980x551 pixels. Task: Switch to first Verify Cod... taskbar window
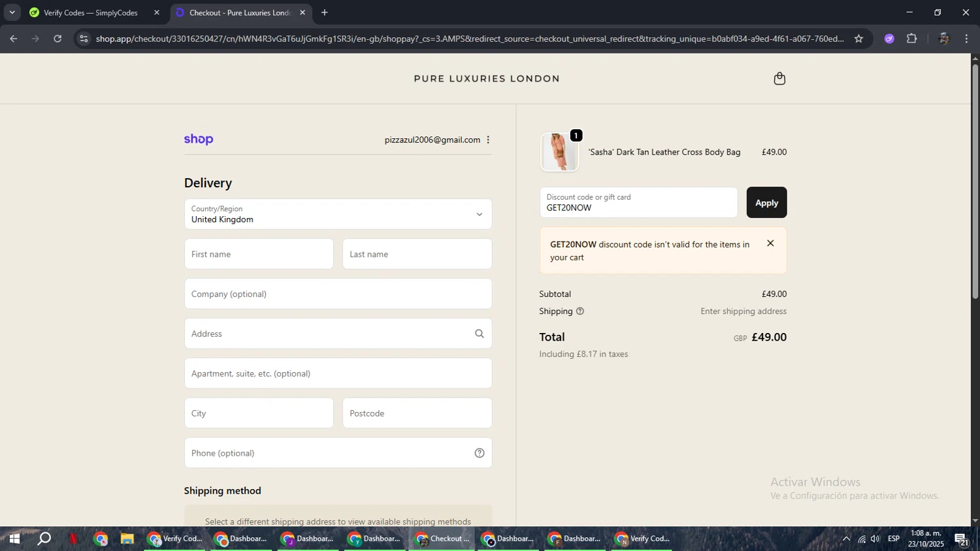(x=175, y=539)
